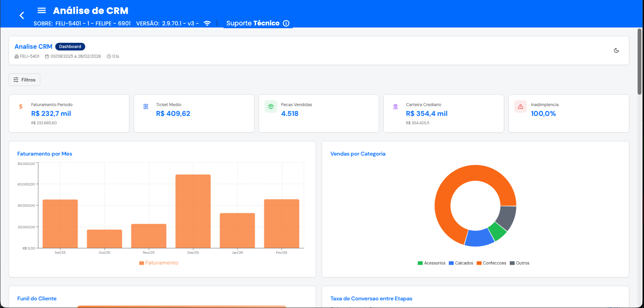Click the Analise CRM title
Viewport: 644px width, 308px height.
33,47
